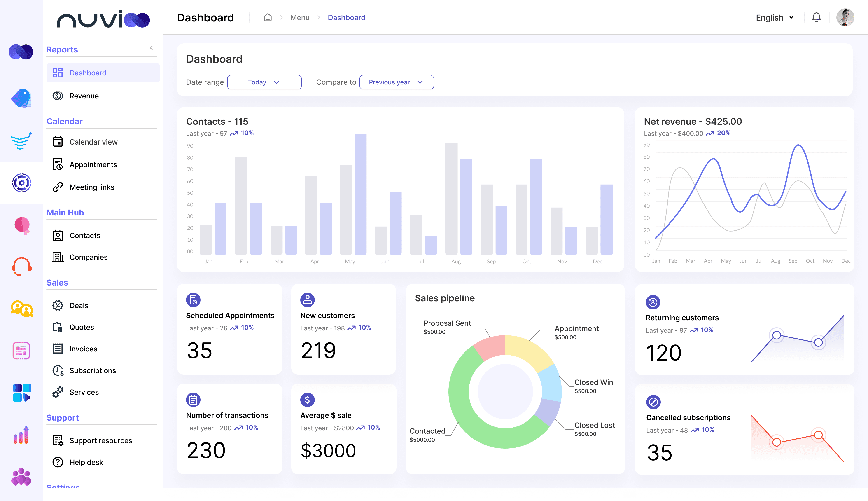Image resolution: width=868 pixels, height=501 pixels.
Task: Collapse the Reports sidebar with chevron
Action: (x=151, y=48)
